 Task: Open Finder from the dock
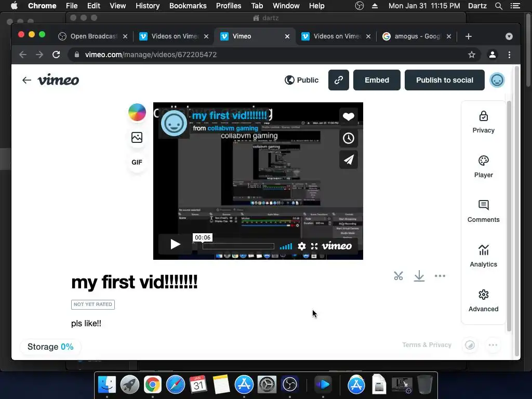107,384
